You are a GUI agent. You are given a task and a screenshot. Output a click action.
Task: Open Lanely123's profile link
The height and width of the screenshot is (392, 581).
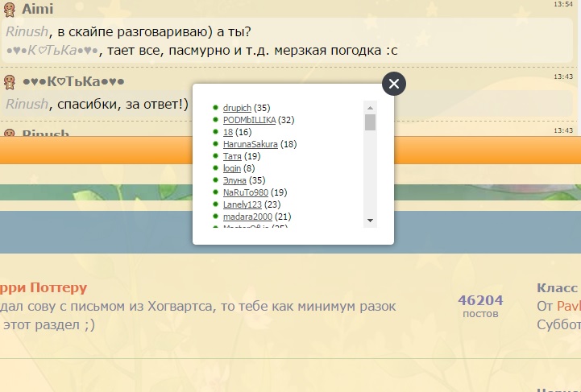(243, 204)
